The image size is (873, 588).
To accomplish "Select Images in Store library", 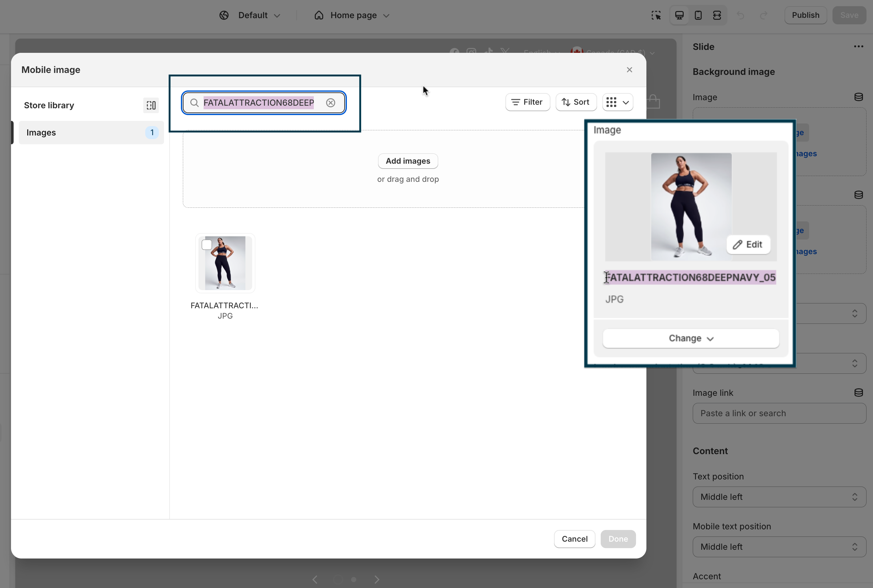I will [91, 132].
